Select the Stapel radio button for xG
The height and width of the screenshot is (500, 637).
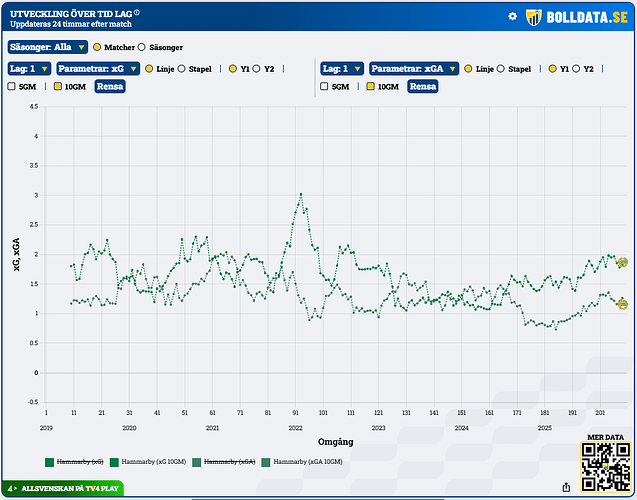184,69
